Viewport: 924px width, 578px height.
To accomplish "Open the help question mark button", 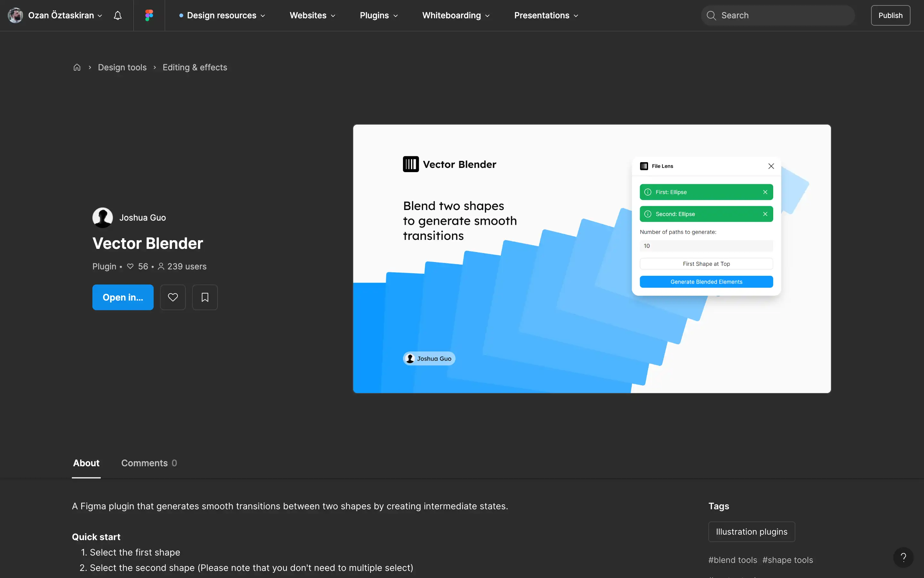I will [903, 557].
